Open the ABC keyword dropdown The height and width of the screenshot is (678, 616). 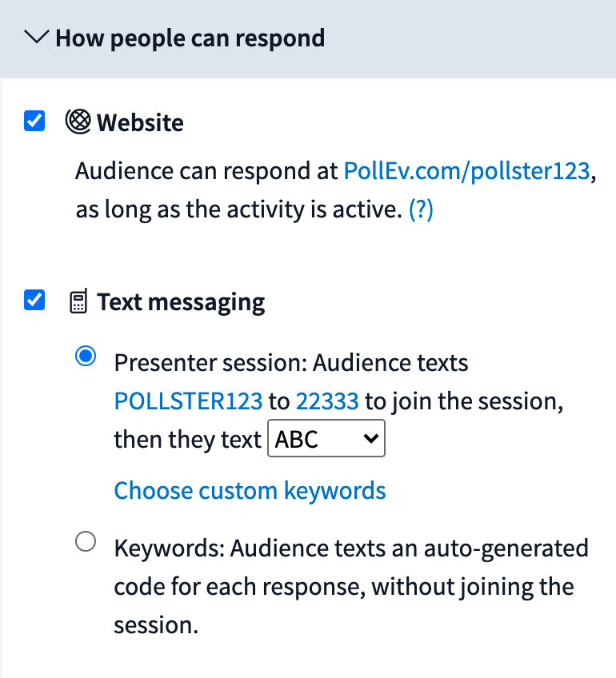pyautogui.click(x=326, y=438)
